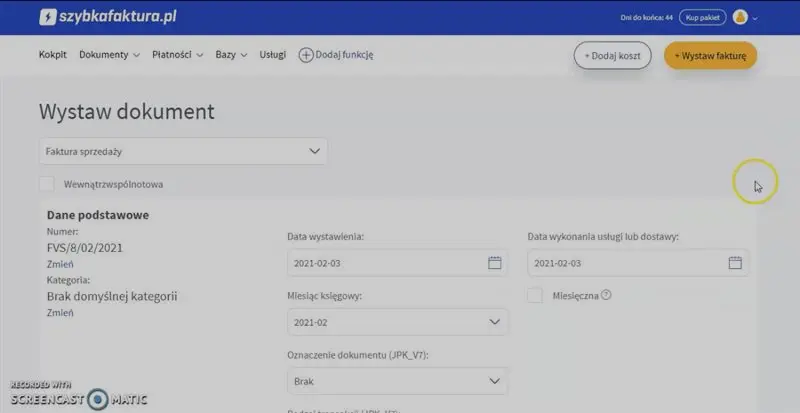
Task: Open calendar icon for Data wykonania usługi
Action: 735,263
